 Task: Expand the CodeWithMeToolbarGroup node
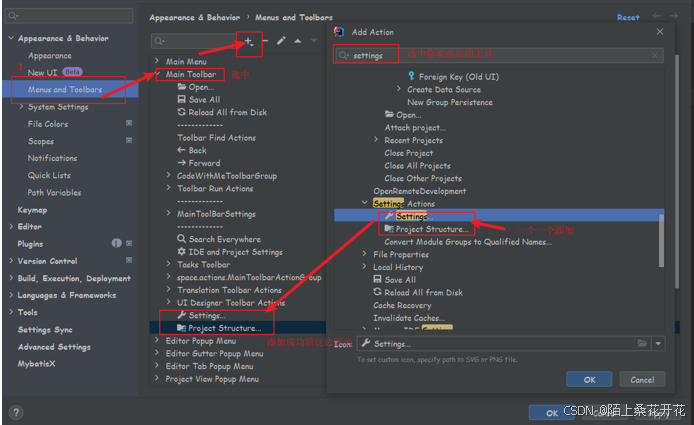click(169, 175)
